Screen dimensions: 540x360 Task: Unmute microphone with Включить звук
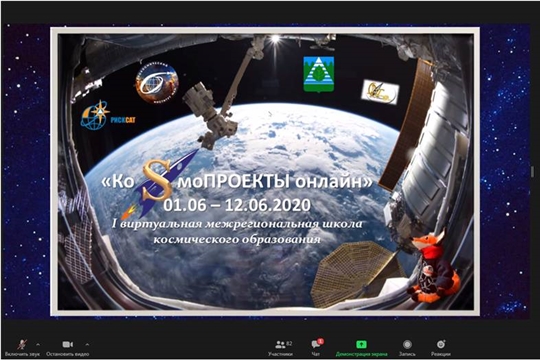click(22, 348)
